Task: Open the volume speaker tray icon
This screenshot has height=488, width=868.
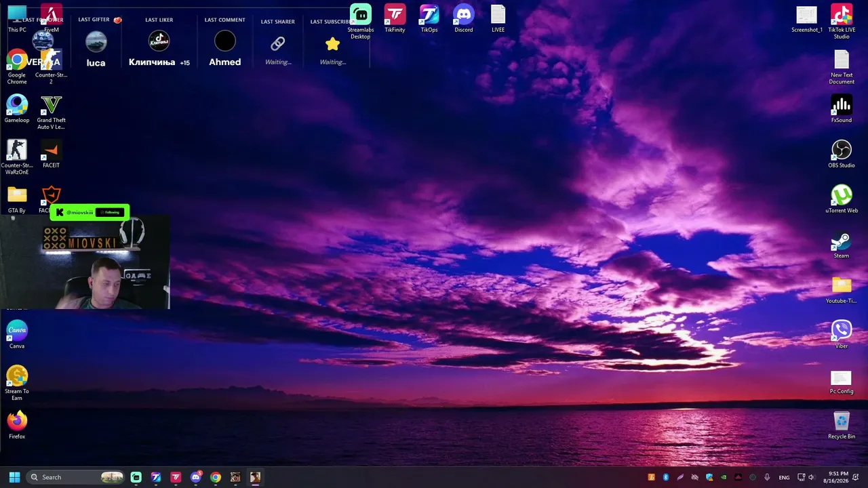Action: [x=811, y=477]
